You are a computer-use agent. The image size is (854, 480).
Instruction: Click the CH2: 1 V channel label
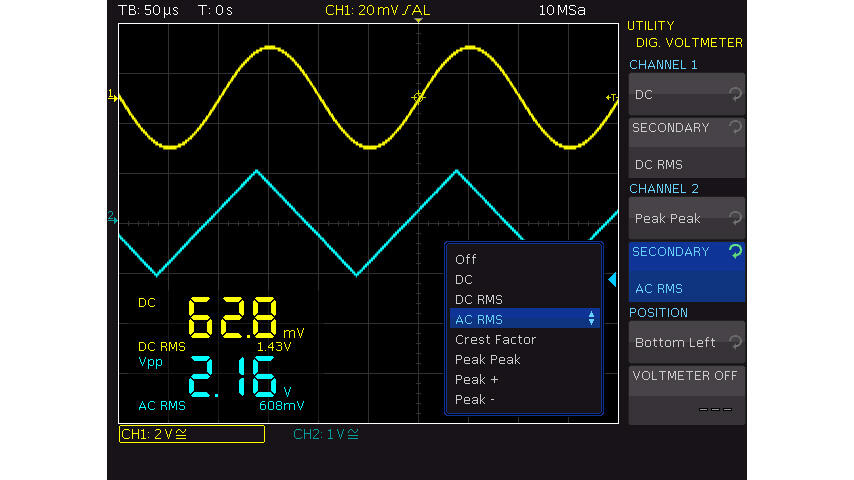click(x=326, y=434)
